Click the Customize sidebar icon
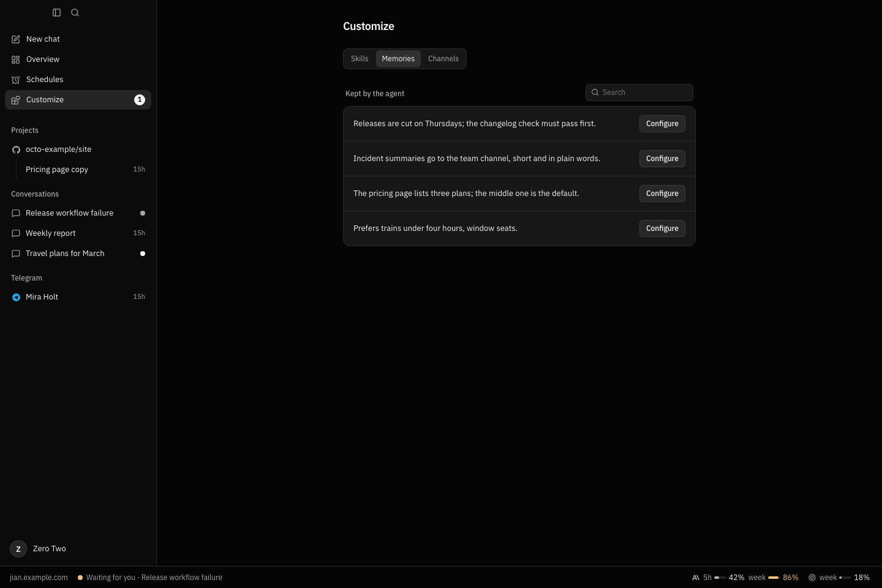 (16, 100)
